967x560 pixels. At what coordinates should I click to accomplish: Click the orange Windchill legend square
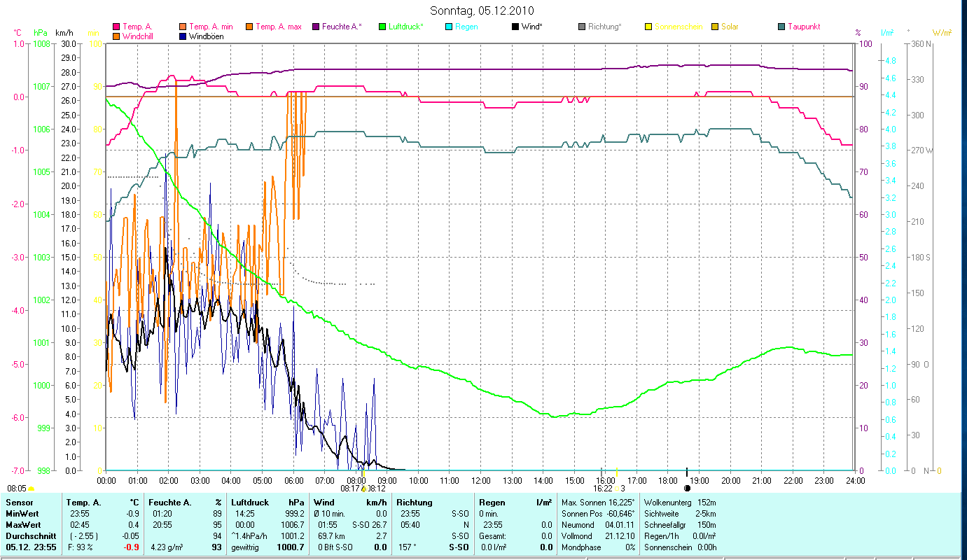116,36
